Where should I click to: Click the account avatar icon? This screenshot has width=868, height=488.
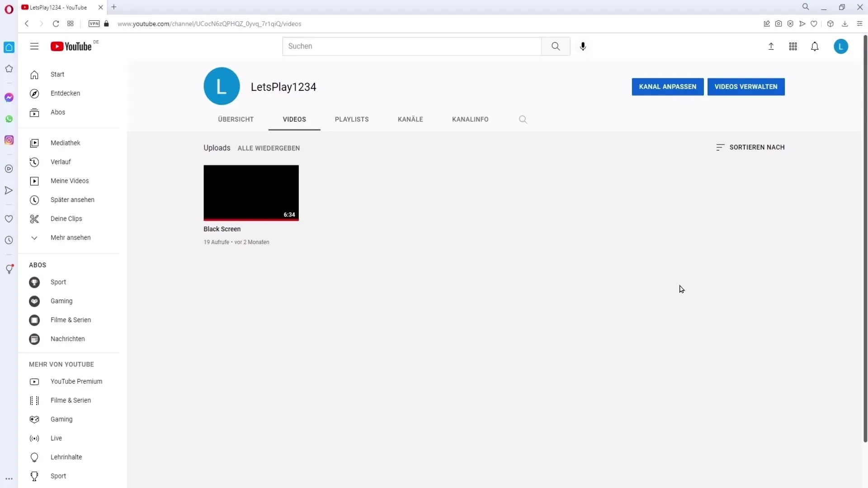[841, 46]
